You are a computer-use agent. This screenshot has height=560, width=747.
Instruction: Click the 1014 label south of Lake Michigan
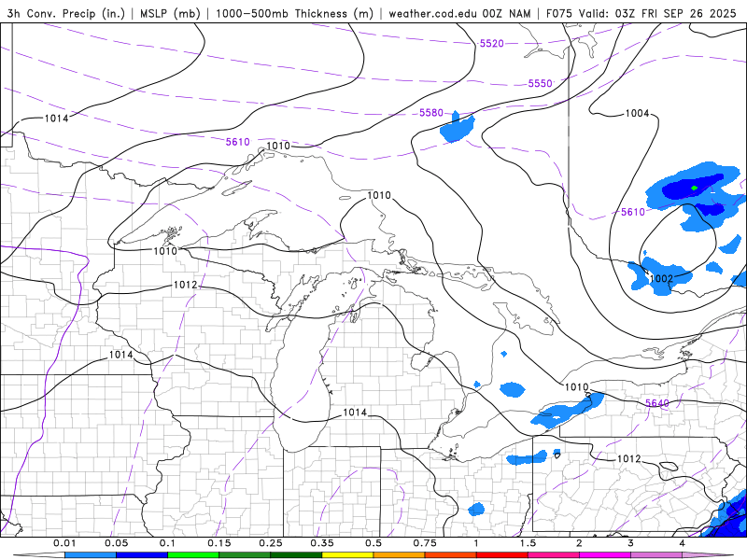tap(355, 412)
